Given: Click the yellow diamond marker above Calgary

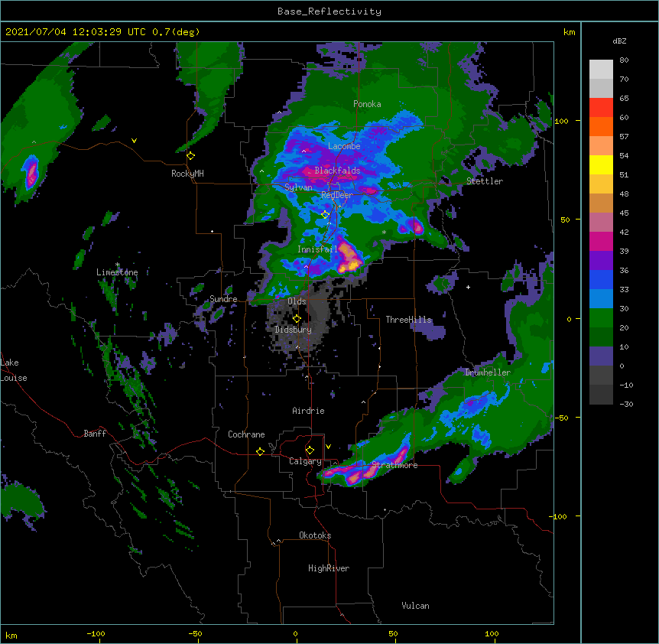Looking at the screenshot, I should (x=310, y=450).
